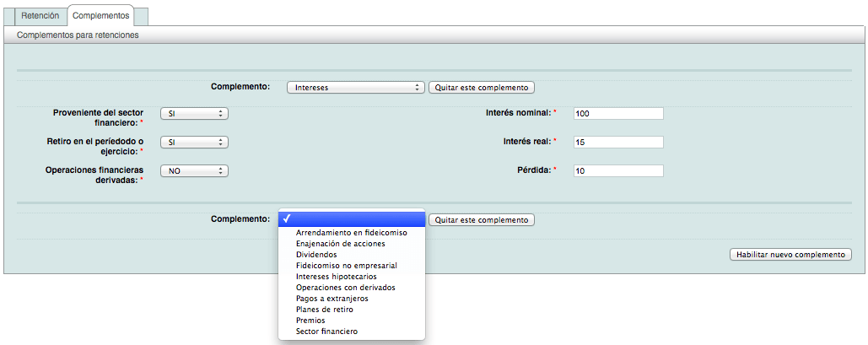This screenshot has width=868, height=345.
Task: Click the Interés real input field
Action: pos(617,143)
